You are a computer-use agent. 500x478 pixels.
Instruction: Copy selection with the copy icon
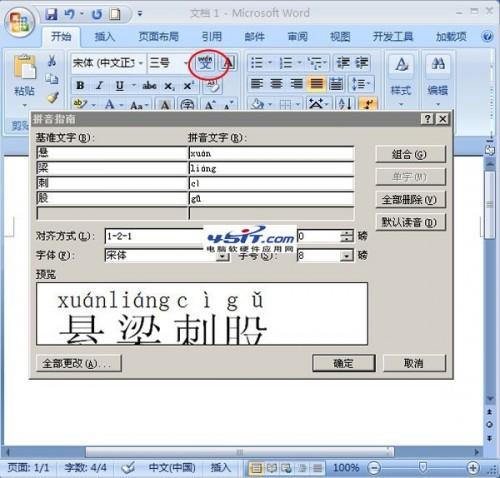(x=52, y=79)
